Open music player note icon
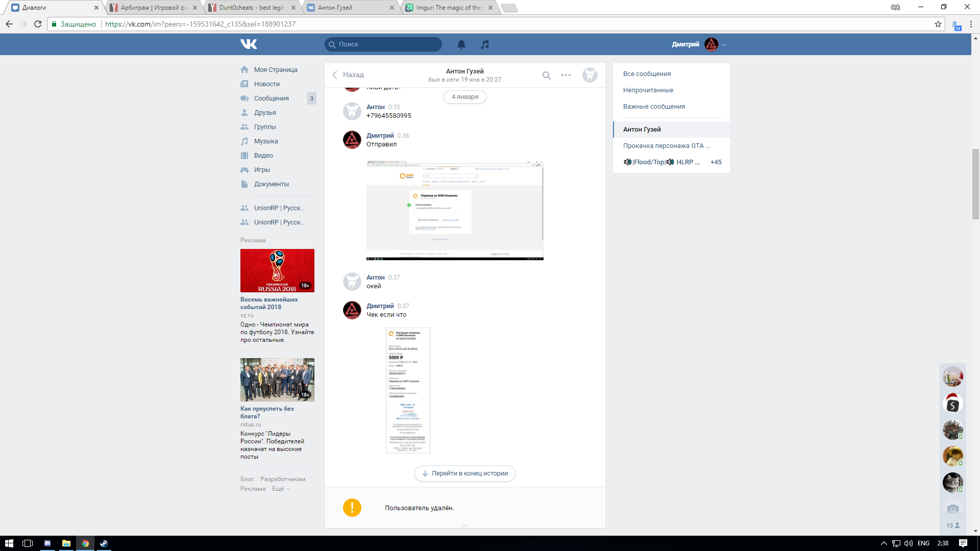The image size is (980, 551). [485, 44]
